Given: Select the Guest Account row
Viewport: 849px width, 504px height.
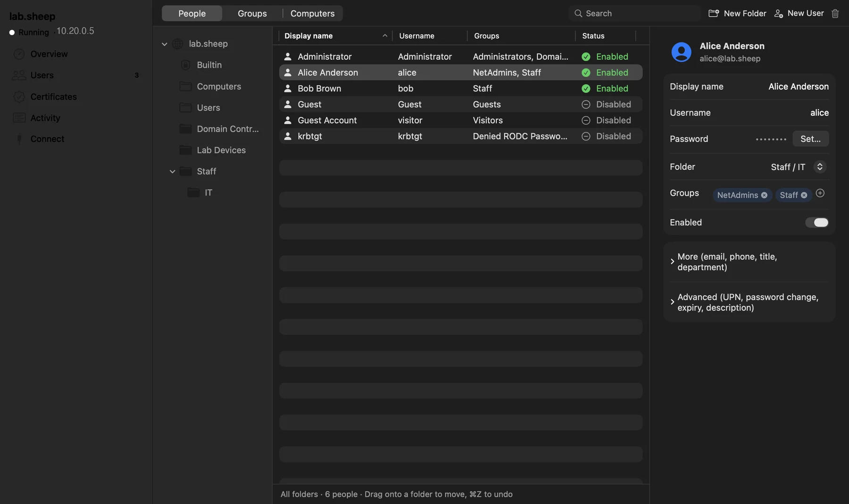Looking at the screenshot, I should click(x=460, y=120).
